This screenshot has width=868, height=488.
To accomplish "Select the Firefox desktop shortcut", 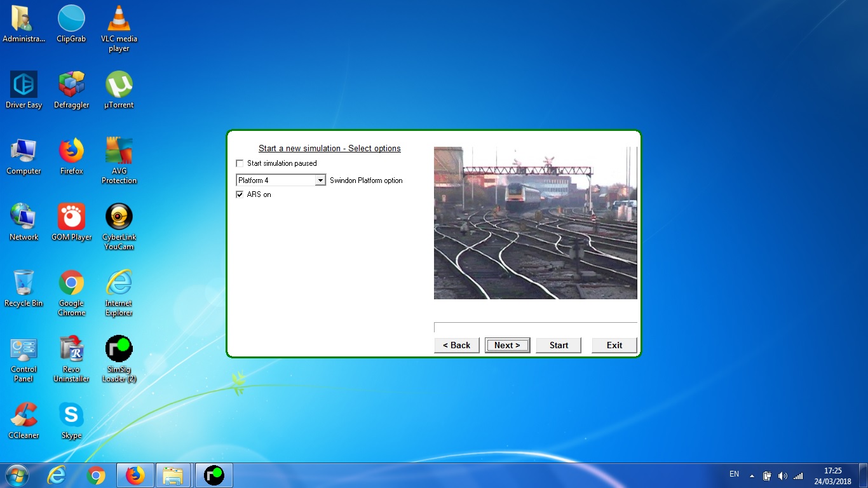I will click(71, 156).
